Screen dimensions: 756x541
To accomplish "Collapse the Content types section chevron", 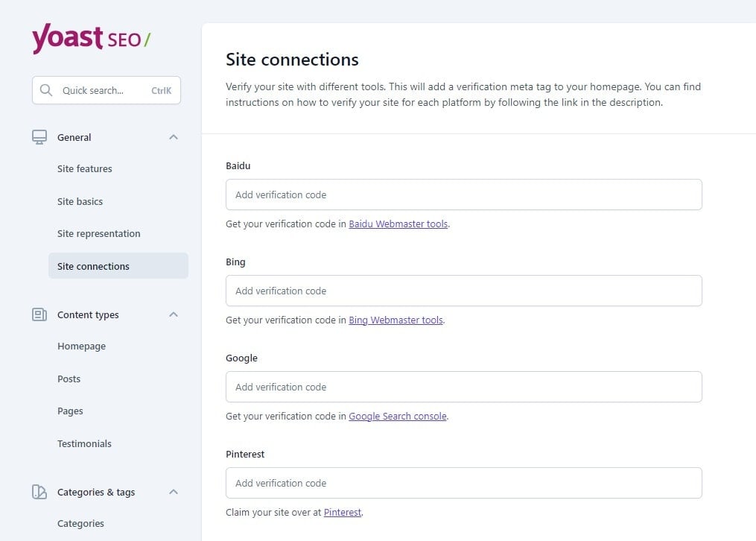I will pyautogui.click(x=174, y=315).
